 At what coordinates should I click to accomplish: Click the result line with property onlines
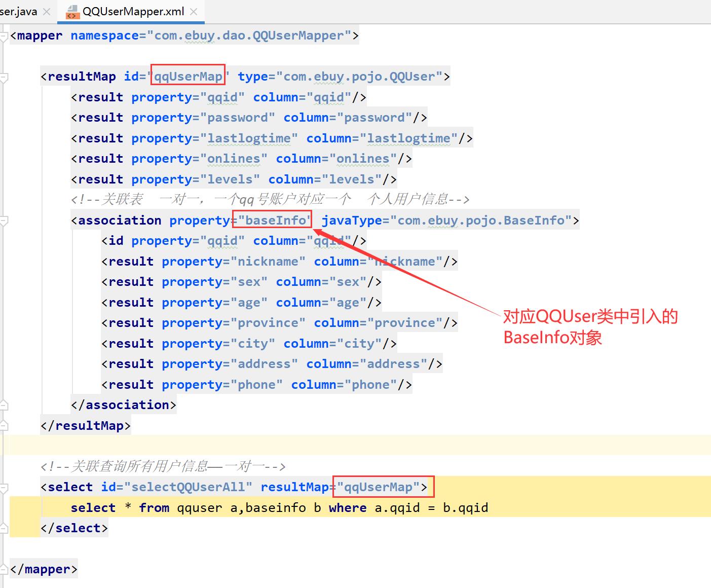tap(241, 159)
